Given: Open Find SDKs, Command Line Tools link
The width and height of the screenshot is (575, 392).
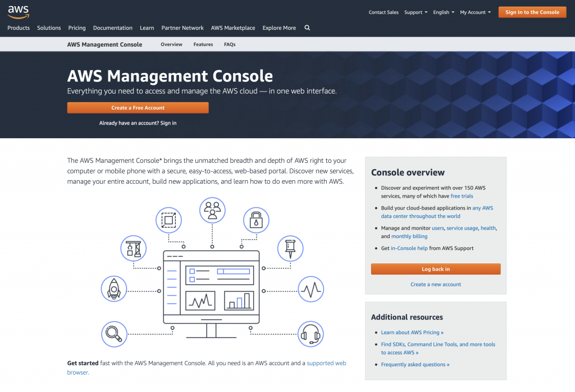Looking at the screenshot, I should (x=438, y=348).
